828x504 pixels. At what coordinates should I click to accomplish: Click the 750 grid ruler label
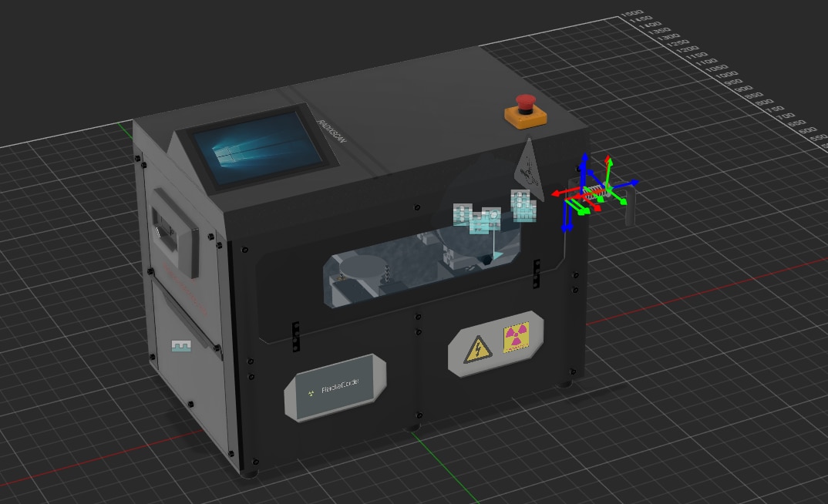[x=774, y=109]
